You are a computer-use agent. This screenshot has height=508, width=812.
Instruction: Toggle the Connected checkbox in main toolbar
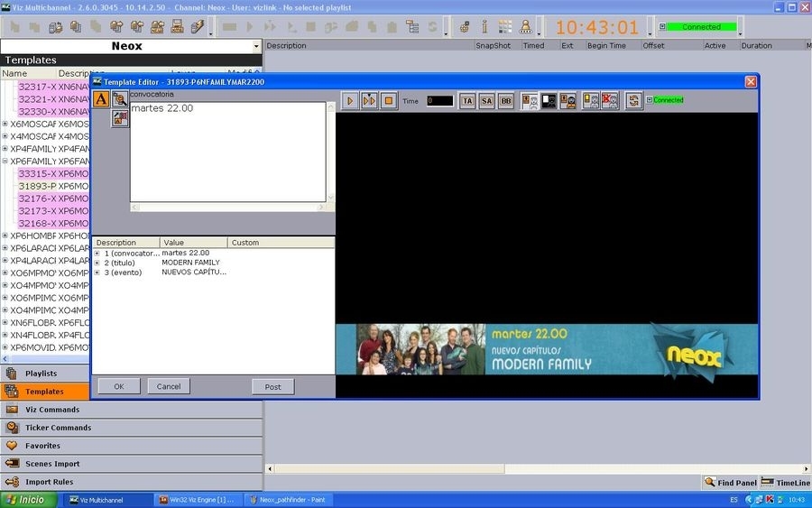coord(662,27)
